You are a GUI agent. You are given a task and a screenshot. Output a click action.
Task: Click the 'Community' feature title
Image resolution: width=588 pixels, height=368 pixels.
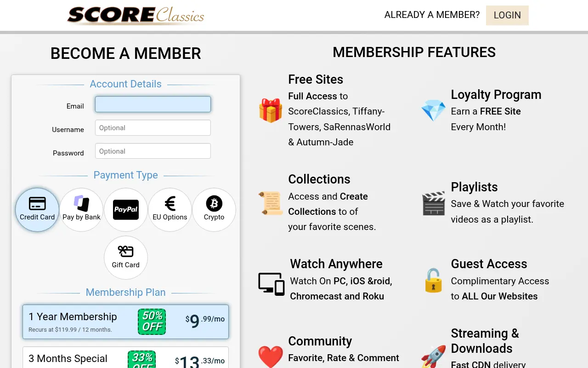[x=320, y=341]
